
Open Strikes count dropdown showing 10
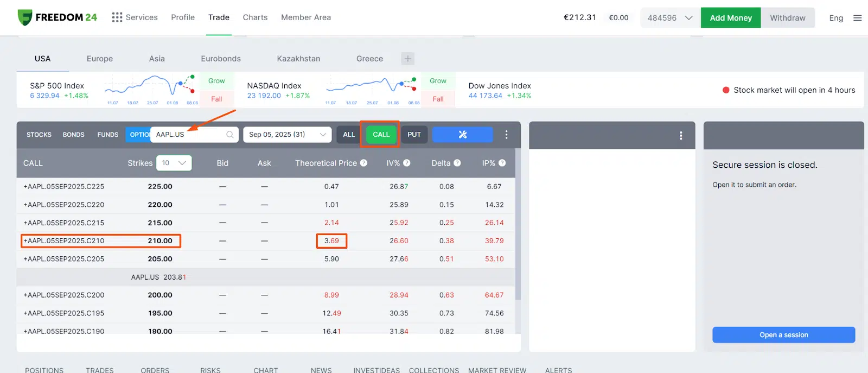pos(174,163)
